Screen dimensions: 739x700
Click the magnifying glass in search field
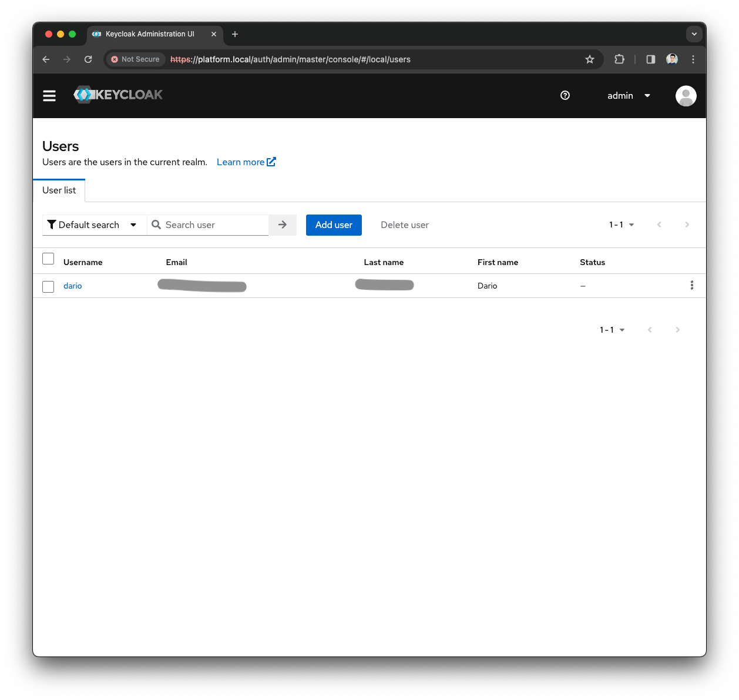(x=156, y=225)
